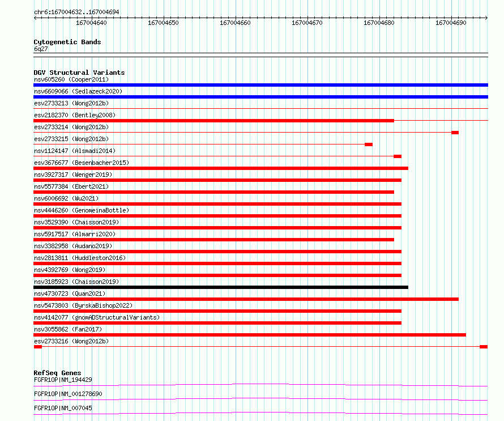Open nsv3055862 (Fan2017) variant

(x=68, y=329)
